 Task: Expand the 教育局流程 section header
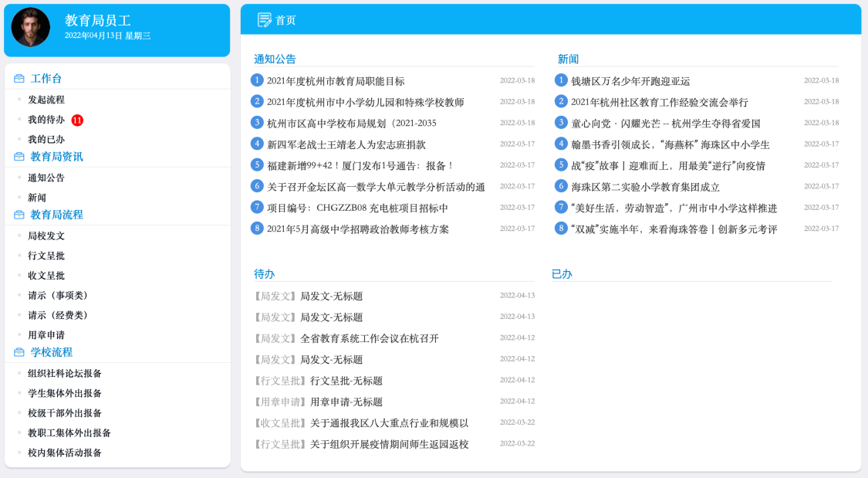click(x=56, y=215)
